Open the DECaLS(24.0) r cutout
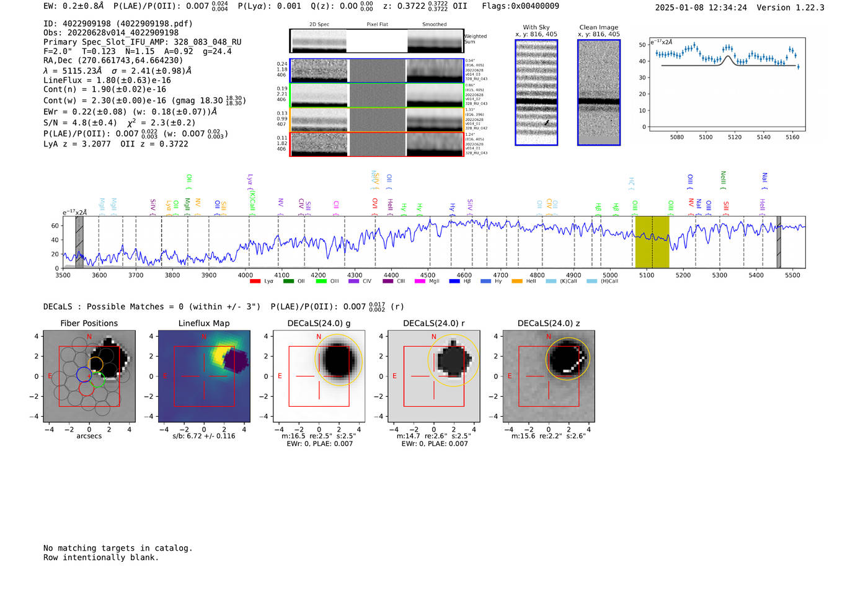The width and height of the screenshot is (868, 591). tap(433, 376)
